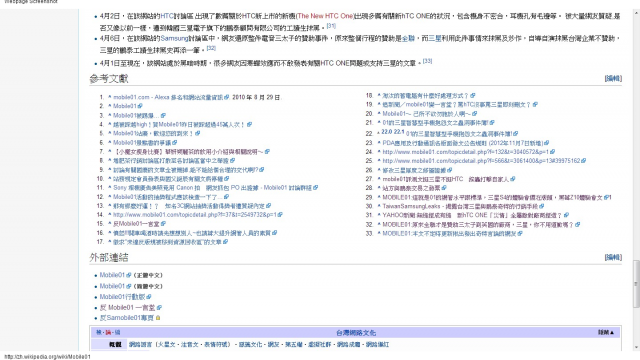
Task: Click the scrollbar up arrow
Action: pyautogui.click(x=636, y=14)
